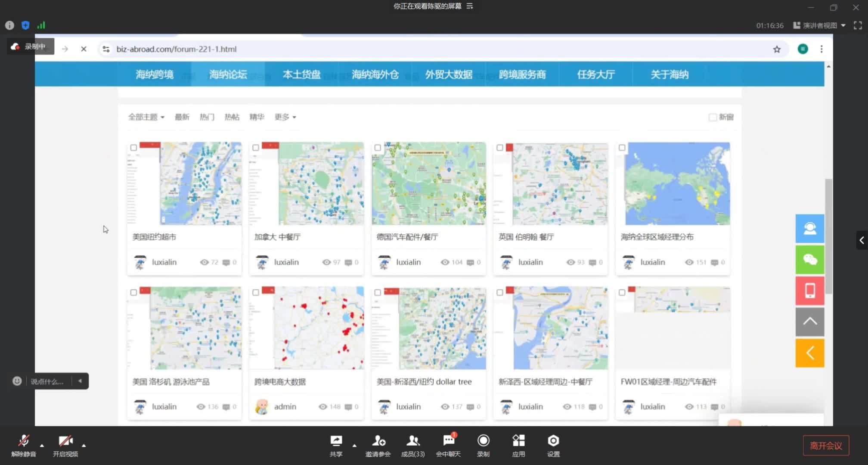Bookmark page with star icon
Image resolution: width=868 pixels, height=465 pixels.
[777, 49]
